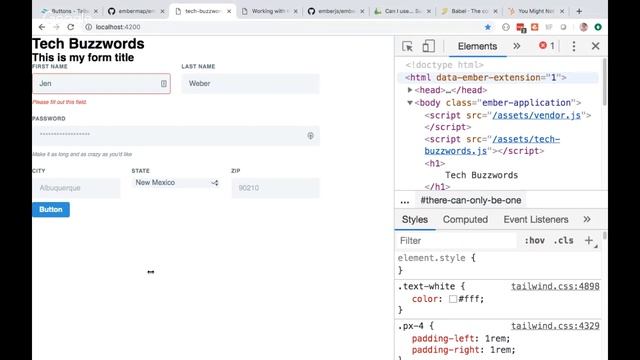Click the green circle extension icon

coord(598,27)
